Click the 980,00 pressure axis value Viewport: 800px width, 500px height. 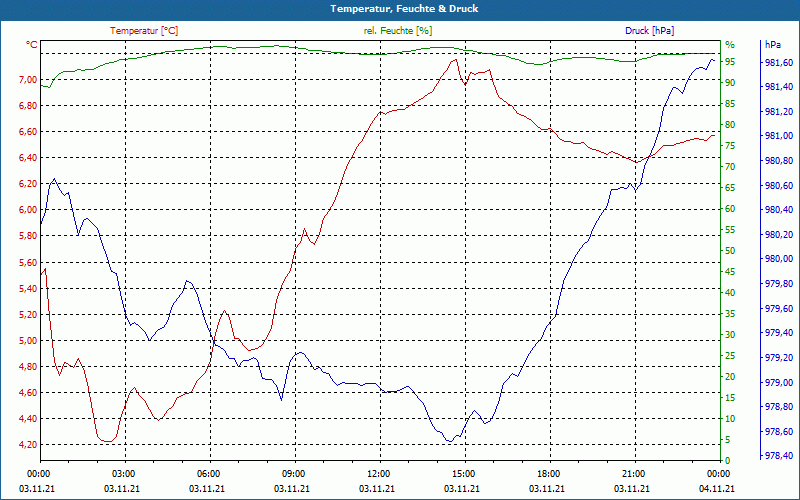(779, 259)
